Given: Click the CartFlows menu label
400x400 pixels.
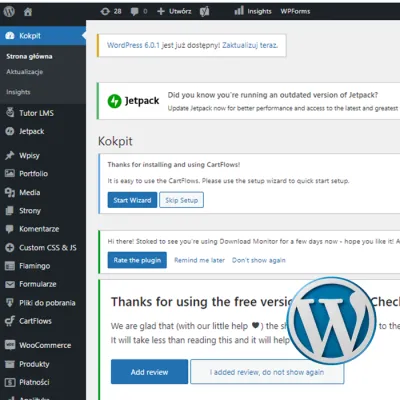Looking at the screenshot, I should pos(35,321).
